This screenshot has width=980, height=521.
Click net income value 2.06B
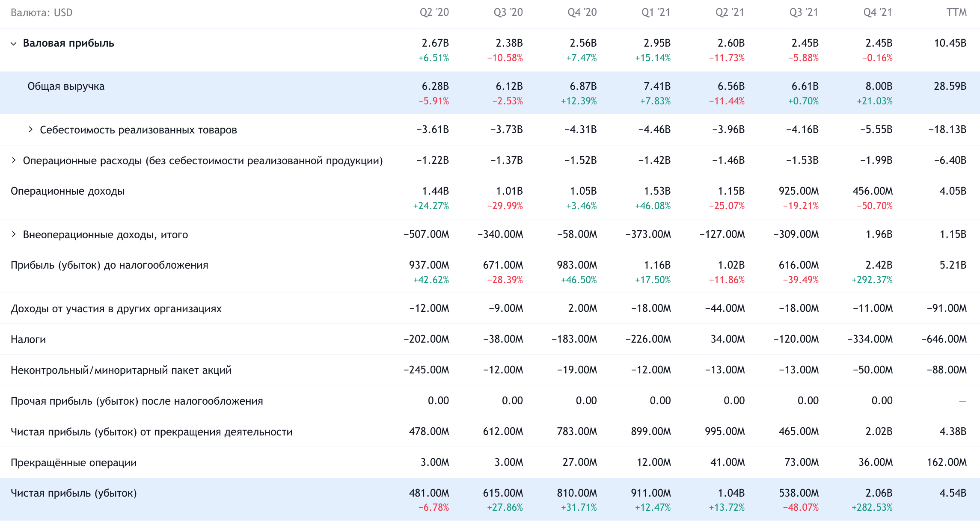pos(879,493)
